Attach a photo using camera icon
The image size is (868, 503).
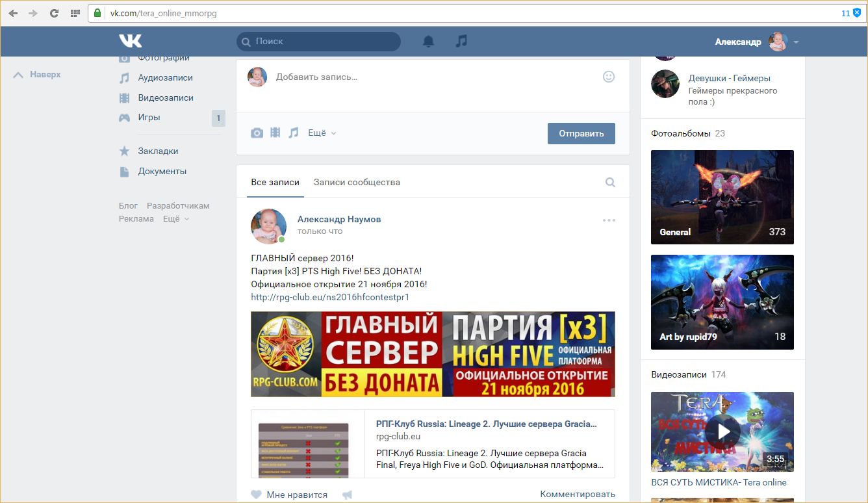point(257,133)
